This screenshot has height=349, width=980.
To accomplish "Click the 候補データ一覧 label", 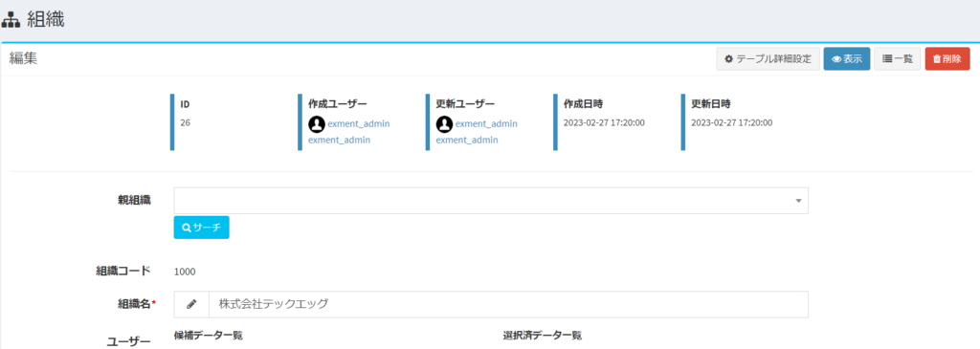I will [208, 336].
